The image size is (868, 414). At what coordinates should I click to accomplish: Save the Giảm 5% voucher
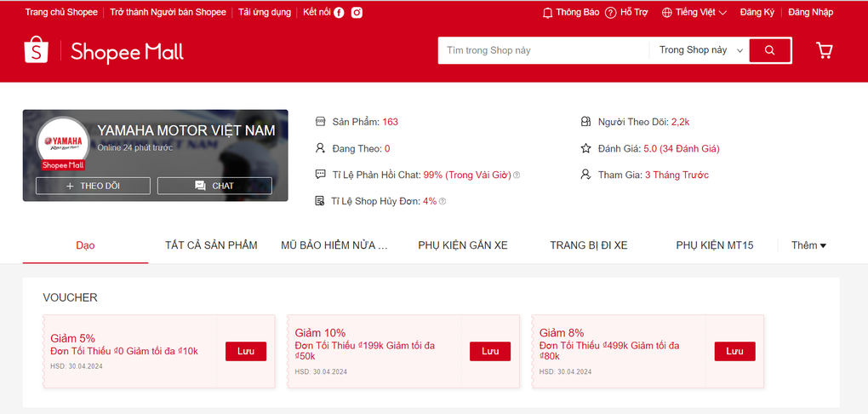point(246,351)
